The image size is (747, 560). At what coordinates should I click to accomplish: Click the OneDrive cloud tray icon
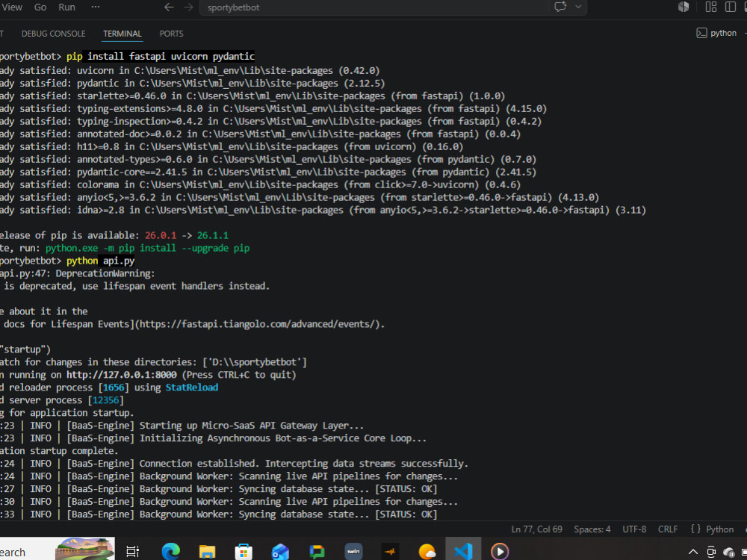point(729,553)
